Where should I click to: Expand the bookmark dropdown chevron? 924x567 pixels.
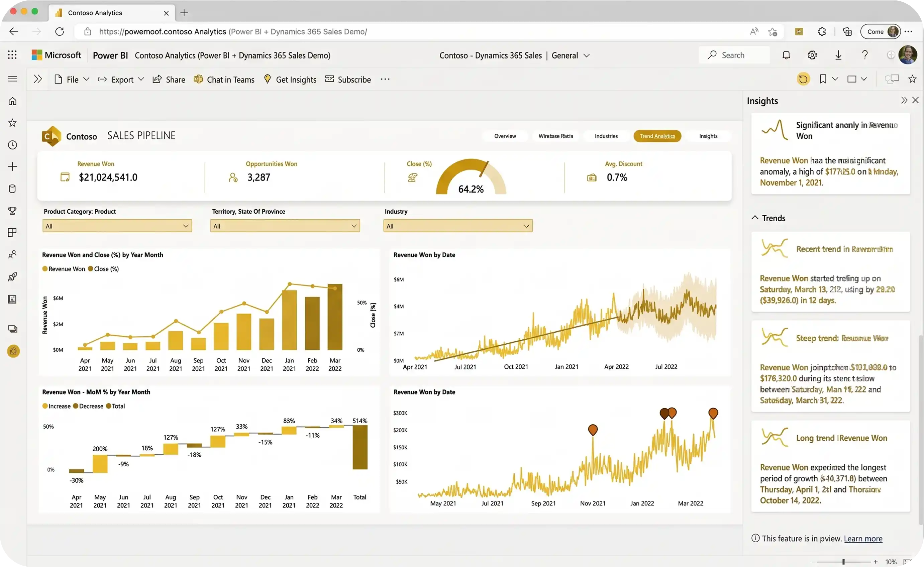[835, 79]
